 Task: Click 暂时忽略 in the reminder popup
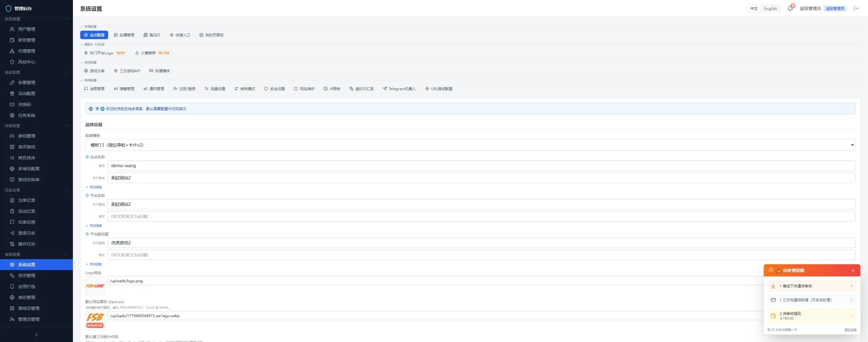tap(850, 330)
